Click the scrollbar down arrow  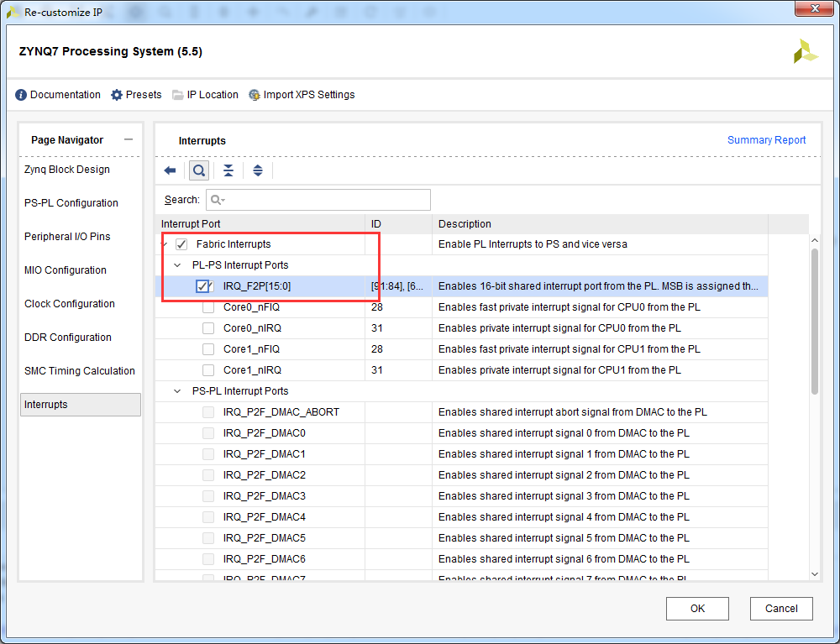[814, 573]
